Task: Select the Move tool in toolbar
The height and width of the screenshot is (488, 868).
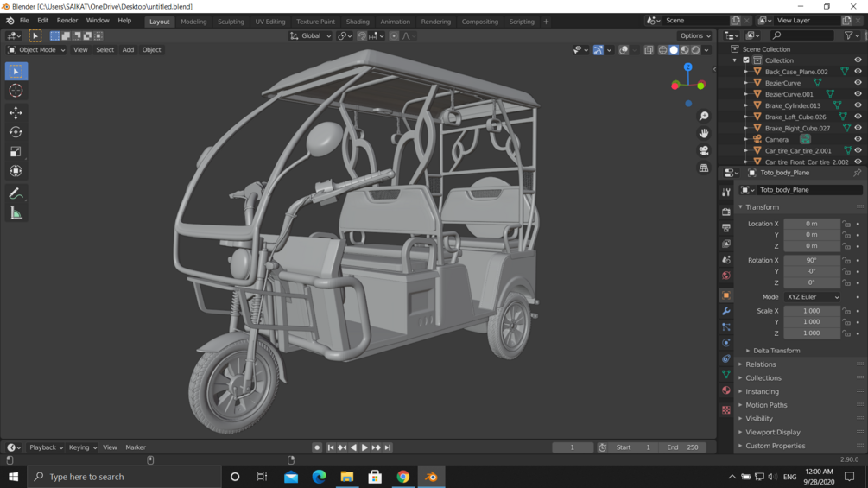Action: tap(16, 113)
